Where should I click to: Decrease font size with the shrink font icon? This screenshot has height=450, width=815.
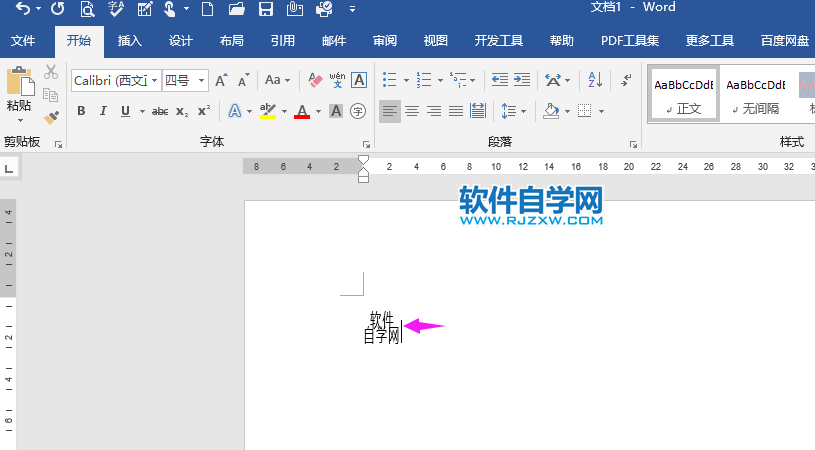point(243,81)
